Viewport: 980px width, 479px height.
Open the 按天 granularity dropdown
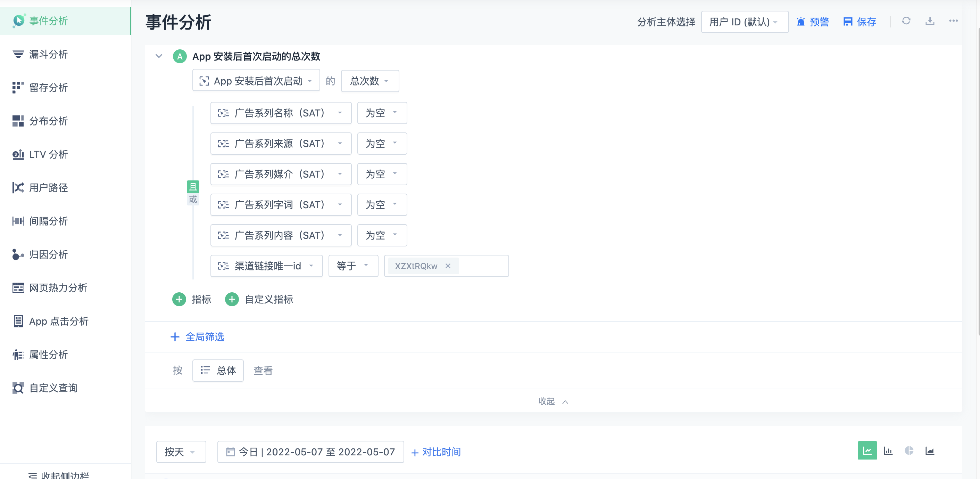[181, 452]
